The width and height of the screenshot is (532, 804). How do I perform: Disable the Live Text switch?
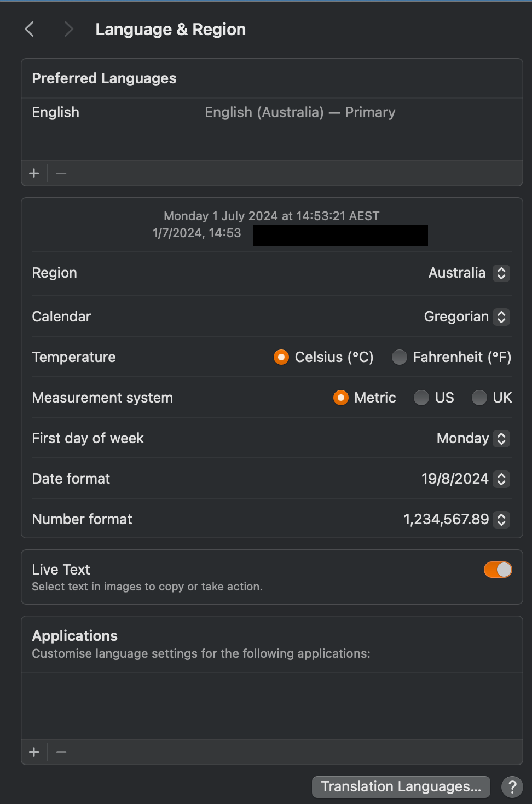(498, 570)
